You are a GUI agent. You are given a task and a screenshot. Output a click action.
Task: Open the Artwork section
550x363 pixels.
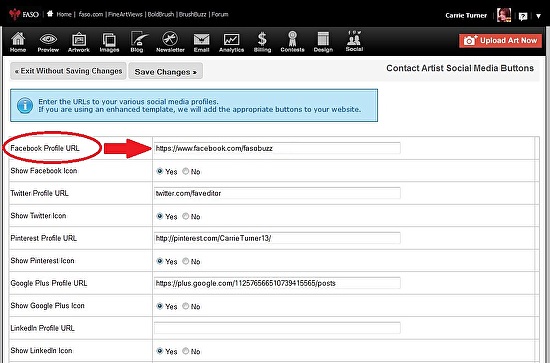coord(79,42)
